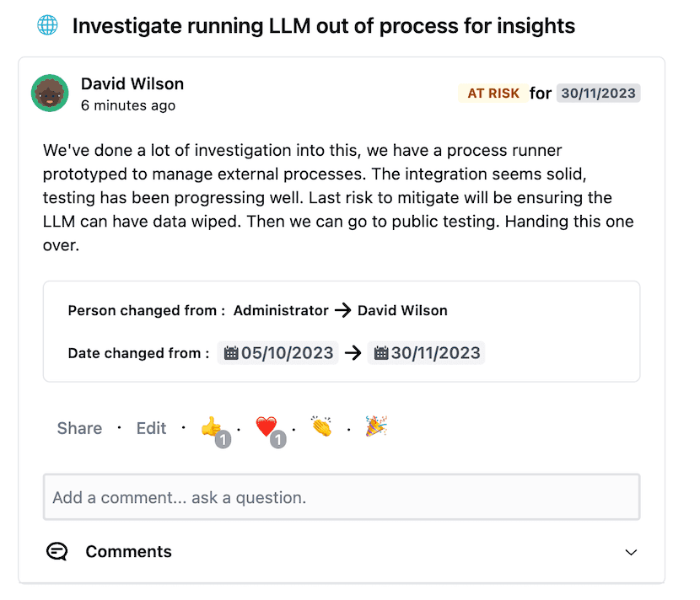Image resolution: width=700 pixels, height=600 pixels.
Task: Click the calendar icon in 05/10/2023 chip
Action: pos(231,353)
